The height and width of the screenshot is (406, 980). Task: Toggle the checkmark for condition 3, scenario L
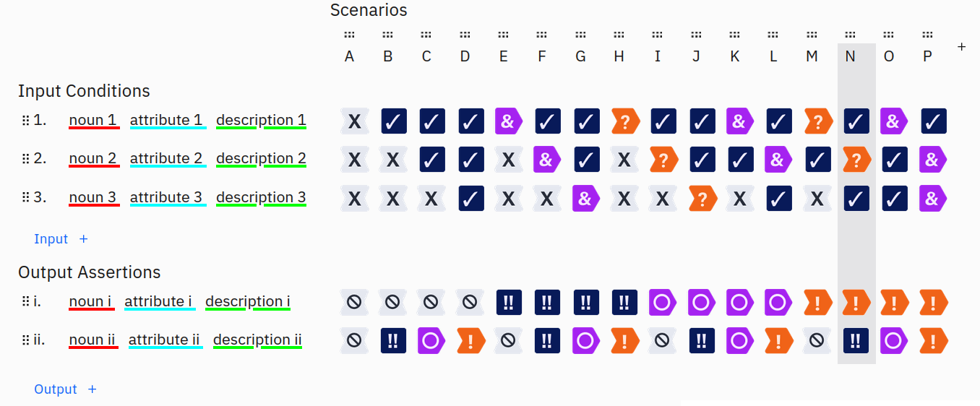click(779, 199)
